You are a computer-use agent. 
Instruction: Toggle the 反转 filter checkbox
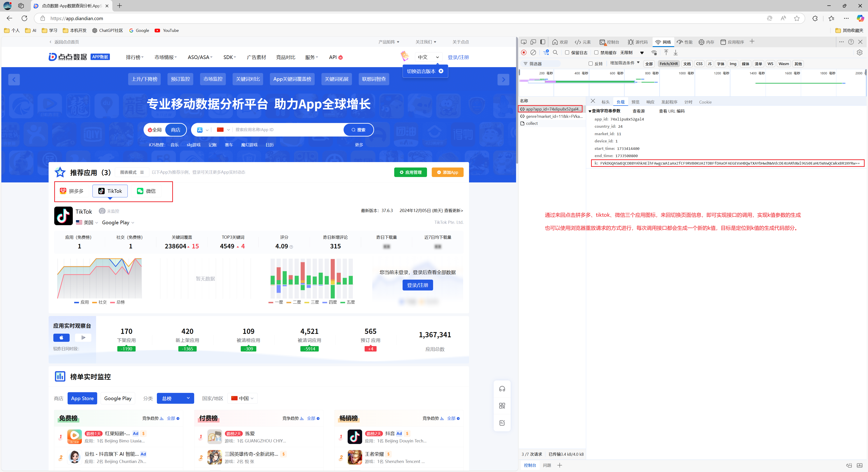pyautogui.click(x=590, y=64)
